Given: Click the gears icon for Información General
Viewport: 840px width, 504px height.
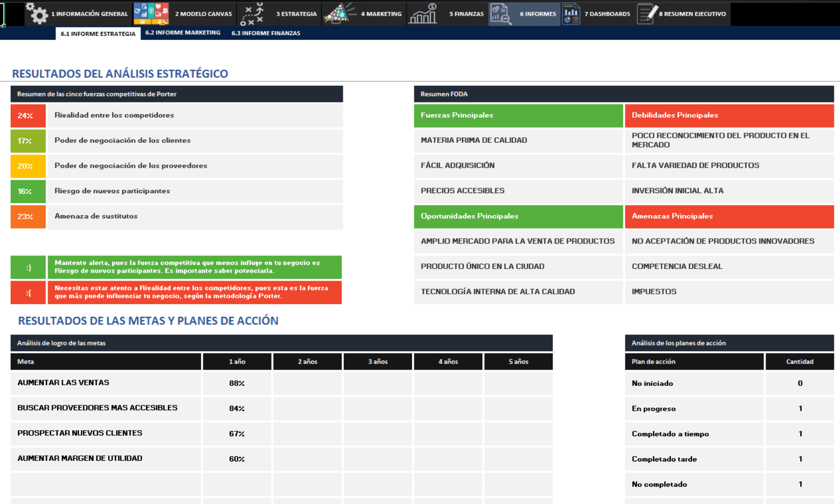Looking at the screenshot, I should tap(37, 13).
